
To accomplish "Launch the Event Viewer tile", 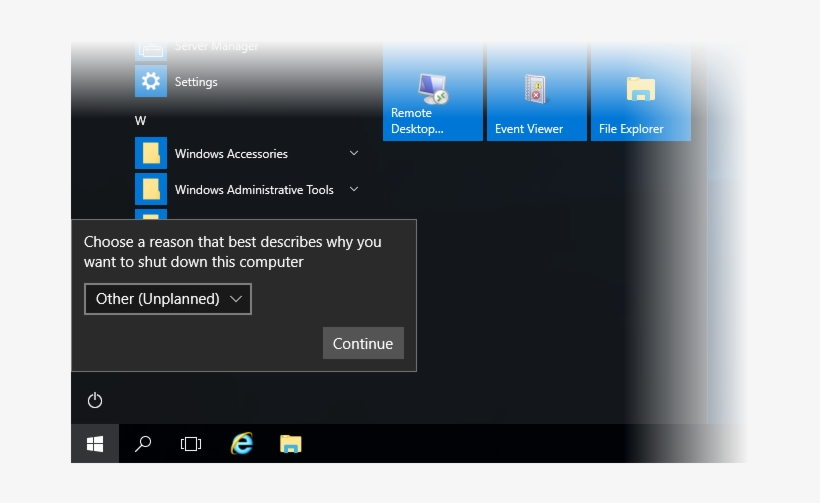I will 537,92.
